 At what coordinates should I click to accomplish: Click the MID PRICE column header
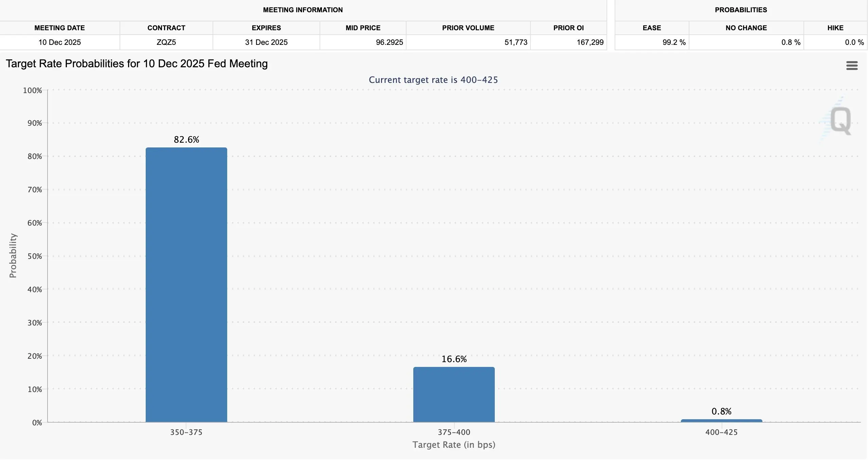click(x=363, y=28)
